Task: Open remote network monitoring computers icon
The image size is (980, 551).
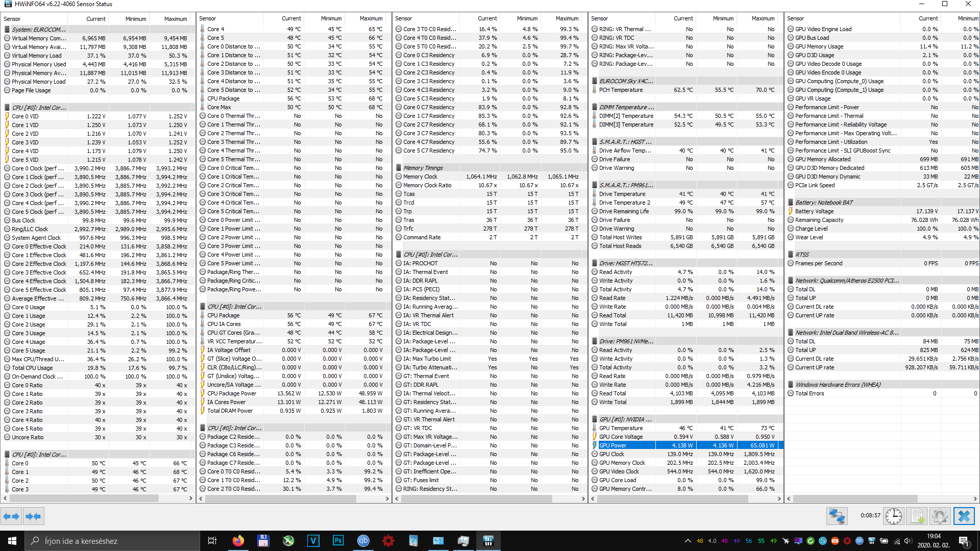Action: click(837, 516)
